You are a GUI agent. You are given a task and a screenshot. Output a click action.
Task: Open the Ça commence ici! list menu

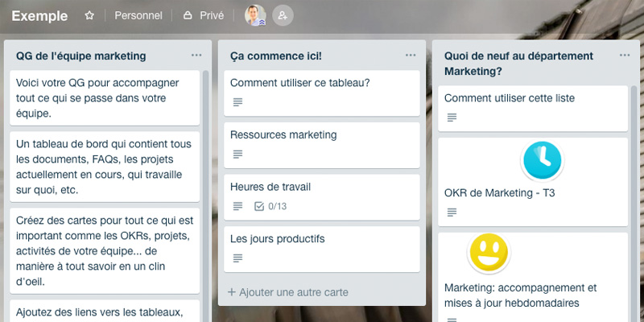click(411, 56)
